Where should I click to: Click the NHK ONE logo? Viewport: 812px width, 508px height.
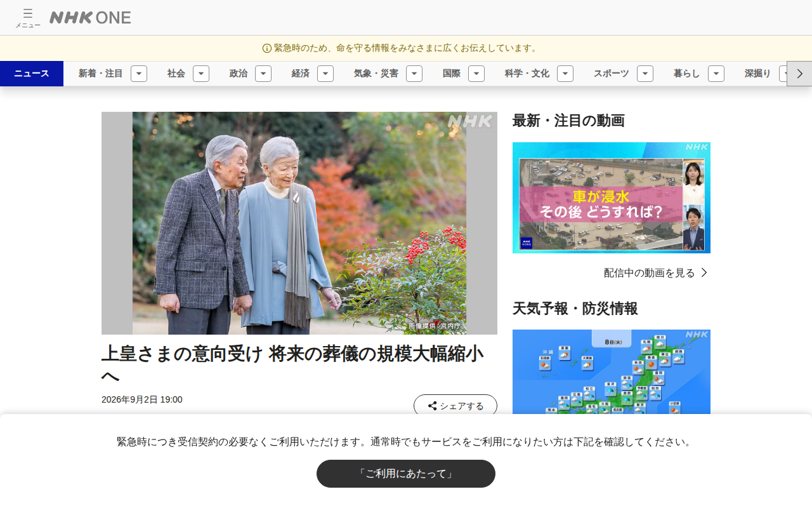90,18
